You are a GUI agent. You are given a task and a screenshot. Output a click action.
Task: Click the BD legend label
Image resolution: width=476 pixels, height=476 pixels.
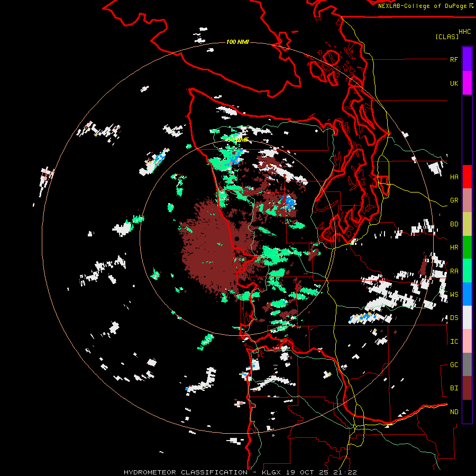pyautogui.click(x=454, y=224)
